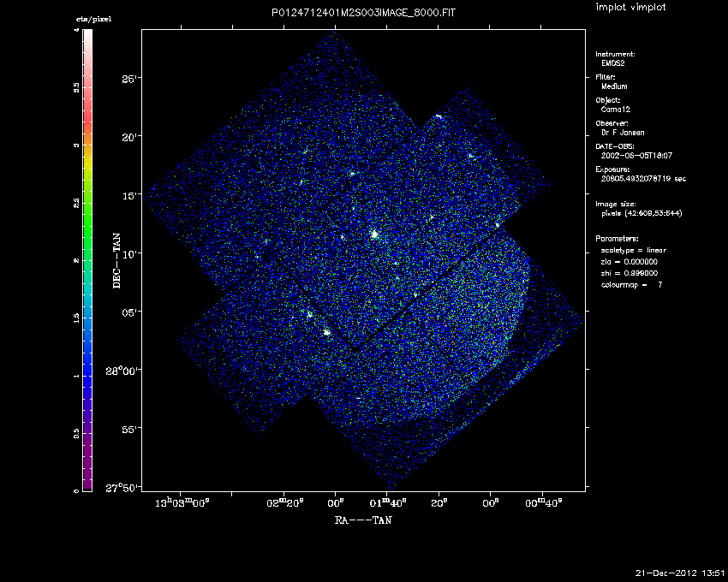Screen dimensions: 728x582
Task: Click the 55' declination tick label
Action: 130,430
